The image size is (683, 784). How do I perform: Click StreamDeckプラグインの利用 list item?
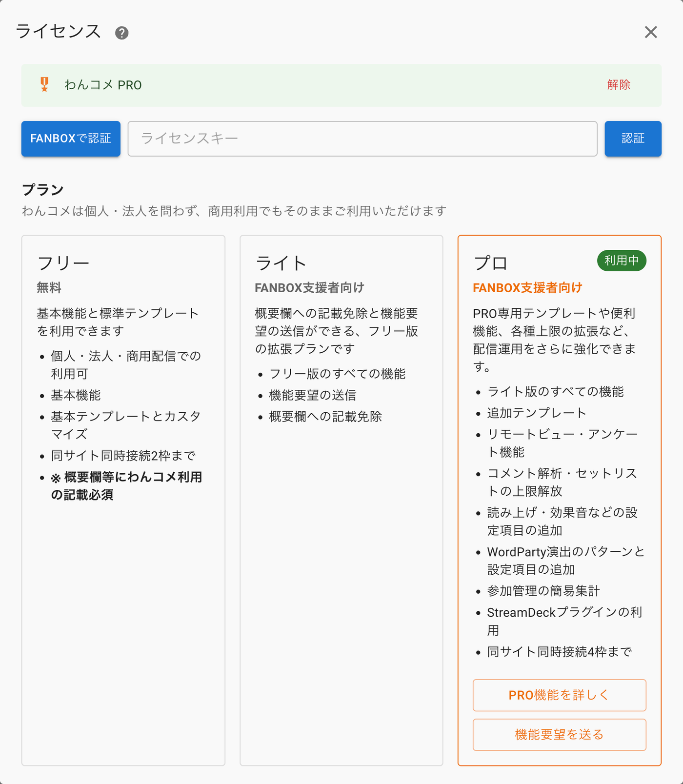pyautogui.click(x=564, y=621)
